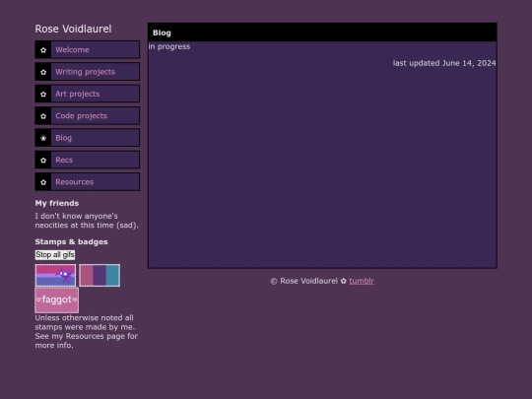The width and height of the screenshot is (532, 399).
Task: Click the "© Rose Voidlaurel" footer text
Action: coord(304,281)
